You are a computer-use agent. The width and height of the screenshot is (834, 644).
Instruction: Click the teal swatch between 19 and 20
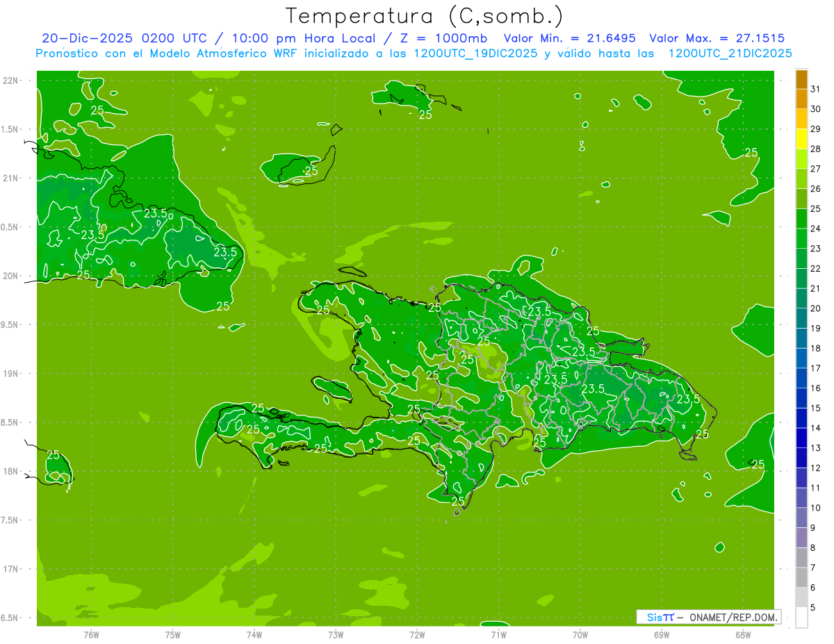click(x=801, y=318)
